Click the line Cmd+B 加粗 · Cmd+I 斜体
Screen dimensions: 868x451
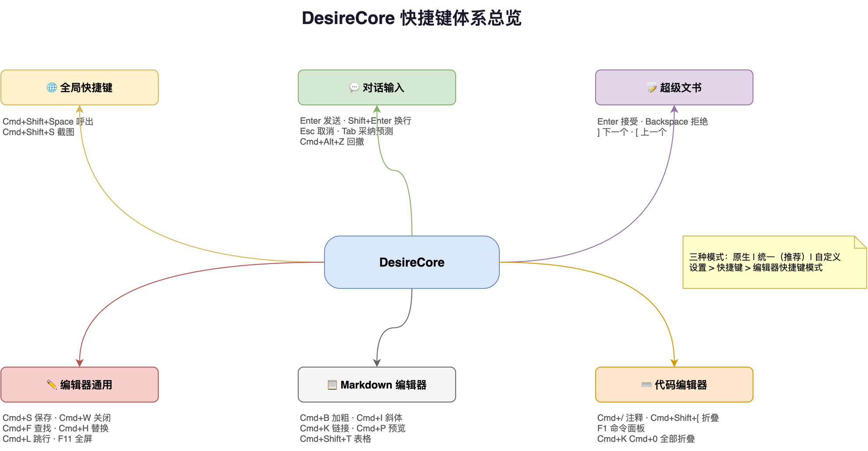351,418
